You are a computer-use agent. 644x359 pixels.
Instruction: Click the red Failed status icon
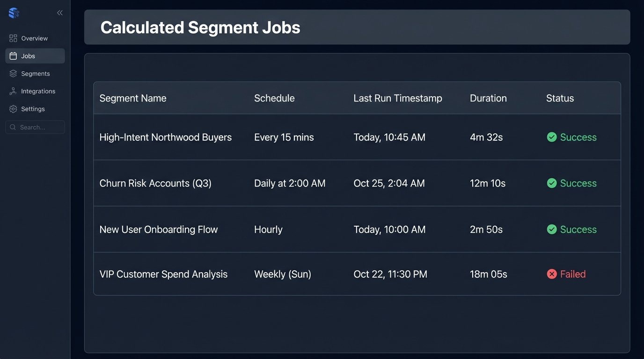(552, 274)
